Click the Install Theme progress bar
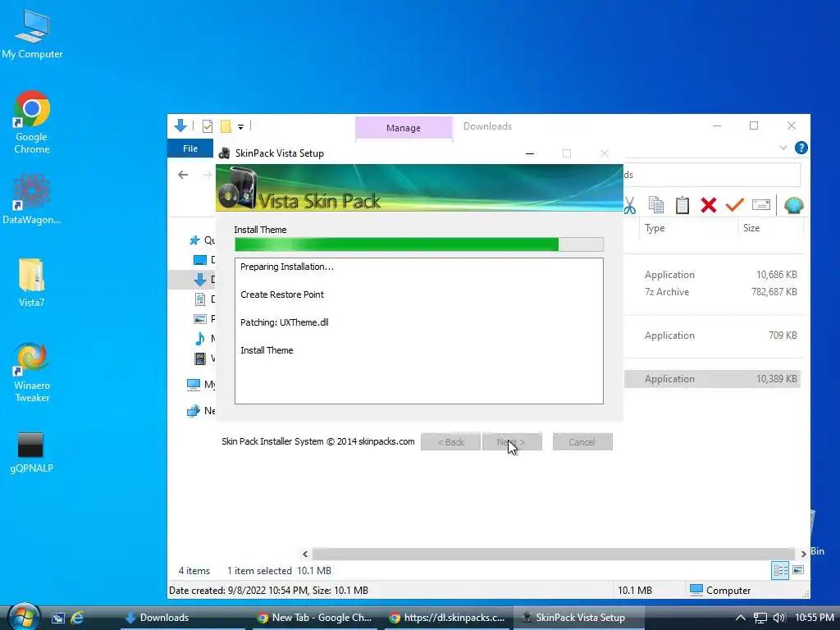 point(419,244)
